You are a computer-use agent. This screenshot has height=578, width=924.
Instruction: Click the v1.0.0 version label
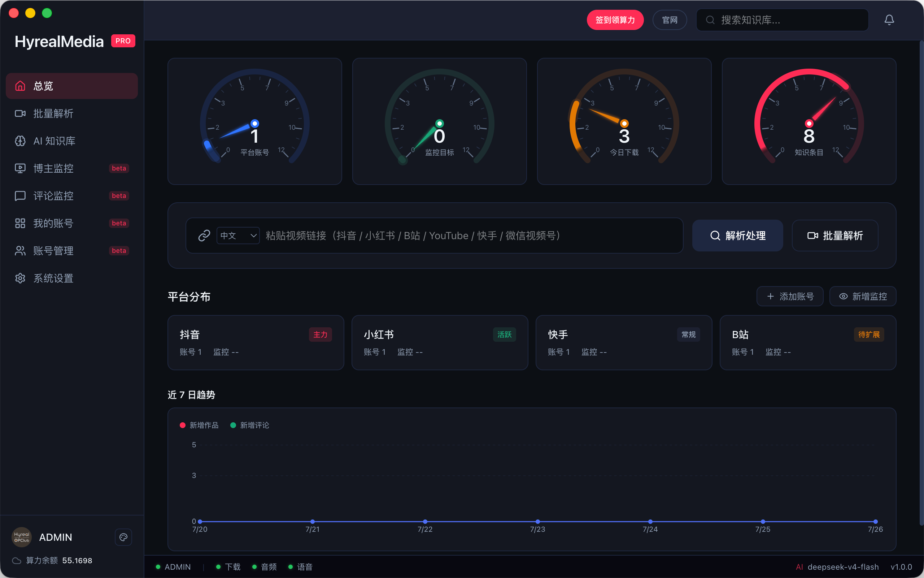tap(901, 567)
